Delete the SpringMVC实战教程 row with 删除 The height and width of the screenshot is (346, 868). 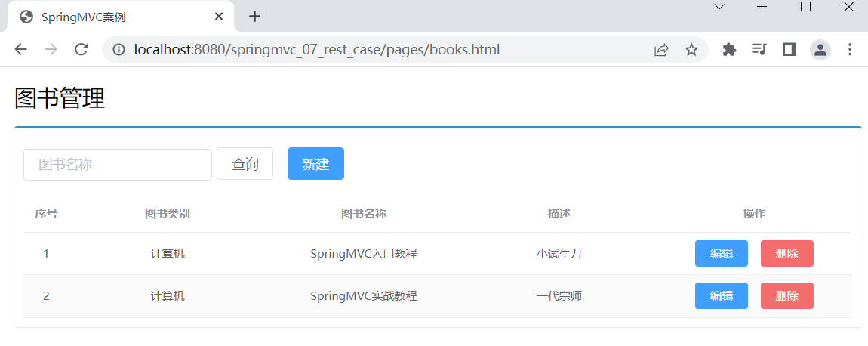coord(787,296)
